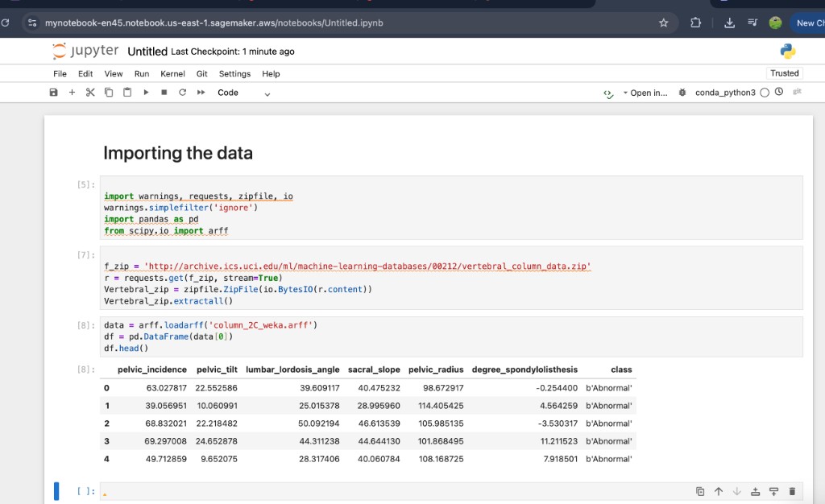
Task: Delete the active cell trash icon
Action: [792, 491]
